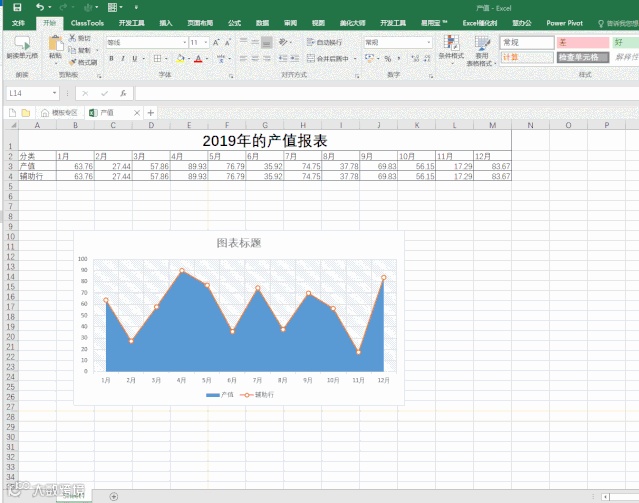Screen dimensions: 639x503
Task: Click the accounting number format icon
Action: pyautogui.click(x=369, y=58)
